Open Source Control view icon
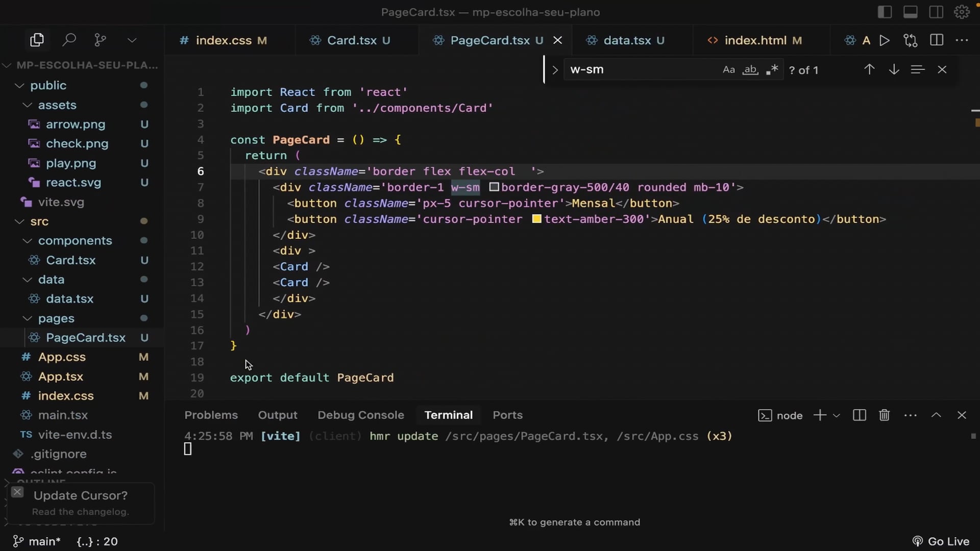980x551 pixels. [101, 40]
